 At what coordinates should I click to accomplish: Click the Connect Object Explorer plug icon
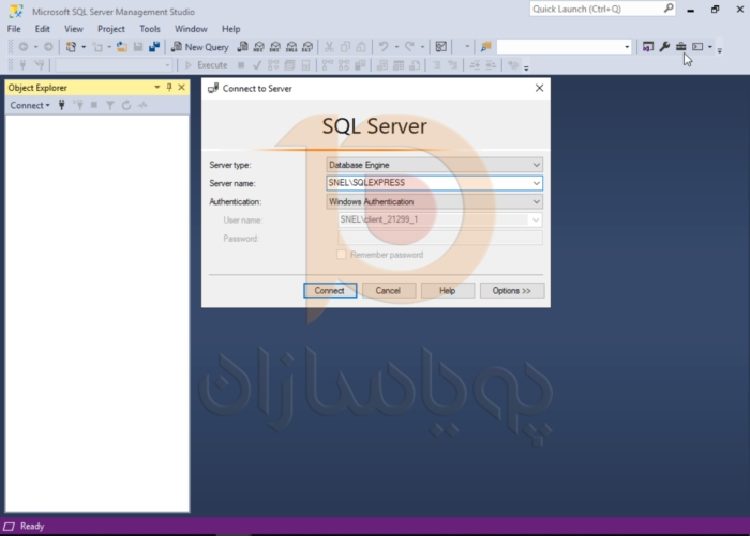[62, 105]
